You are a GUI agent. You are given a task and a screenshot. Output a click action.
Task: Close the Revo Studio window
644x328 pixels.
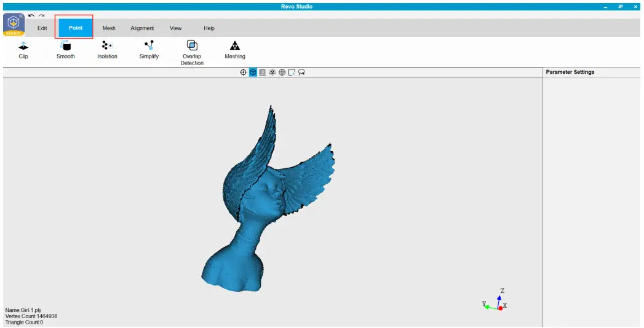(635, 7)
